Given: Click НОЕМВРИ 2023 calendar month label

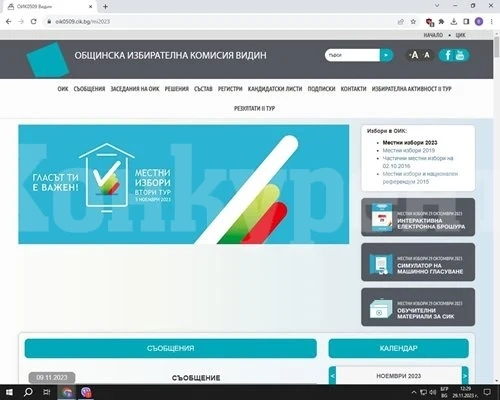Looking at the screenshot, I should coord(399,376).
